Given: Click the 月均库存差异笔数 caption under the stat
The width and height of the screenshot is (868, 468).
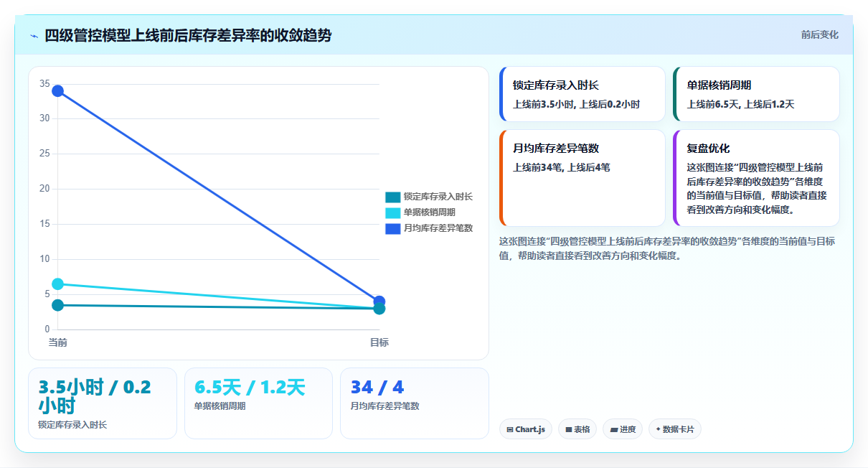Looking at the screenshot, I should 385,406.
